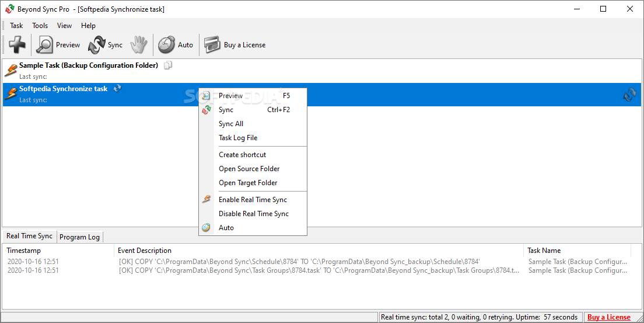Image resolution: width=644 pixels, height=323 pixels.
Task: Open the Help menu
Action: pos(88,26)
